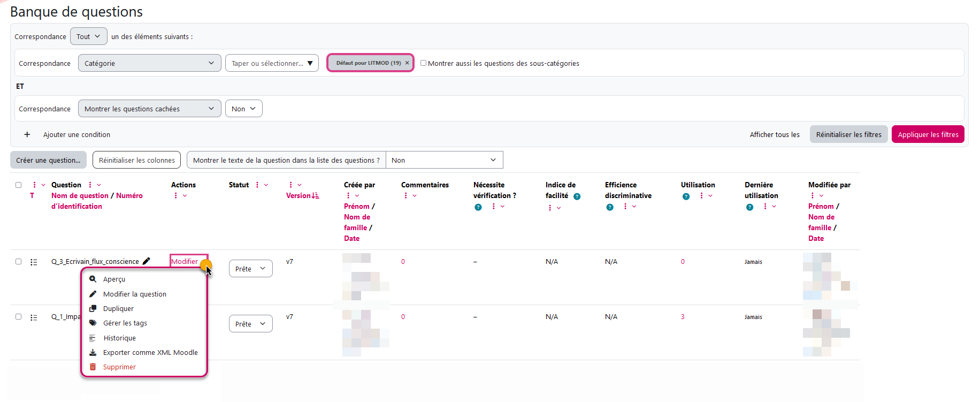This screenshot has width=980, height=402.
Task: Tick the checkbox for Q_3_Ecrivain_flux_conscience row
Action: point(18,261)
